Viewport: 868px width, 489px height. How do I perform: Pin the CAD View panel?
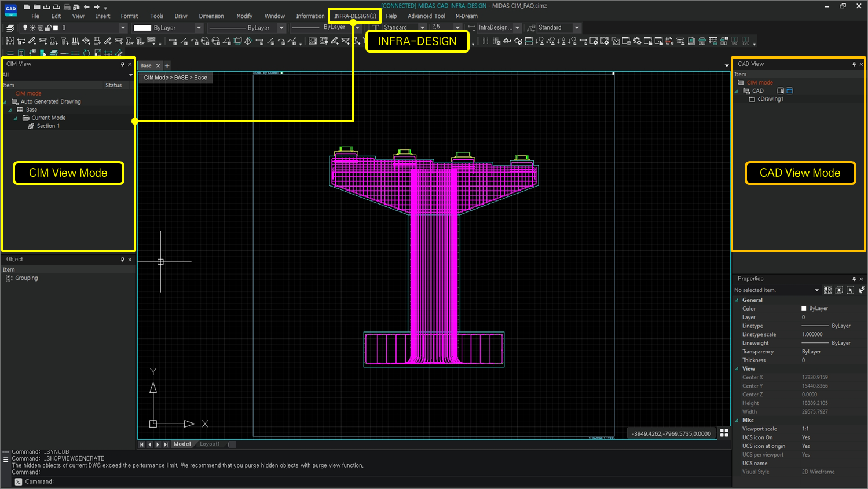coord(854,64)
